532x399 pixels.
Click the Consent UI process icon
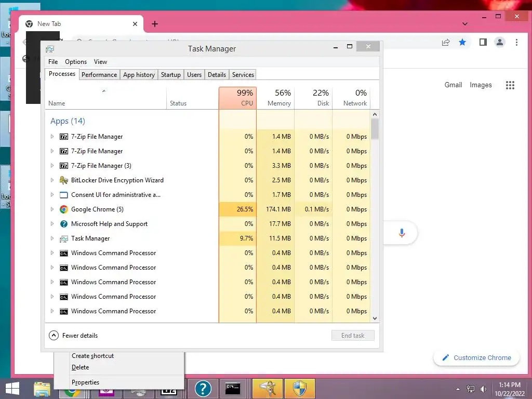64,195
